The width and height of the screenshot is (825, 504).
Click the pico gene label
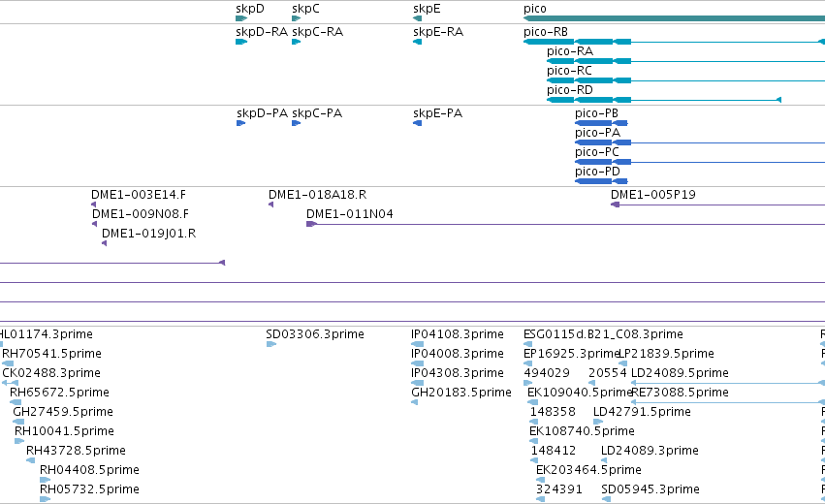[x=534, y=9]
